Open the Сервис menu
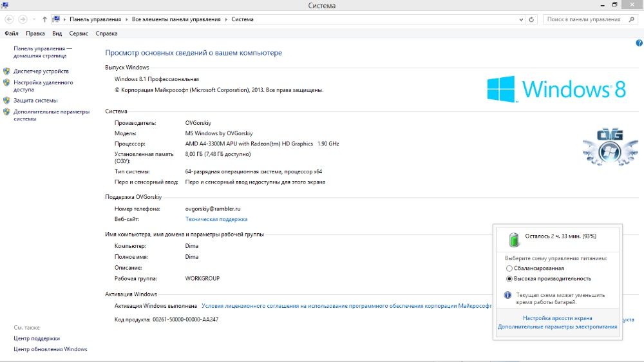This screenshot has width=644, height=362. tap(79, 33)
